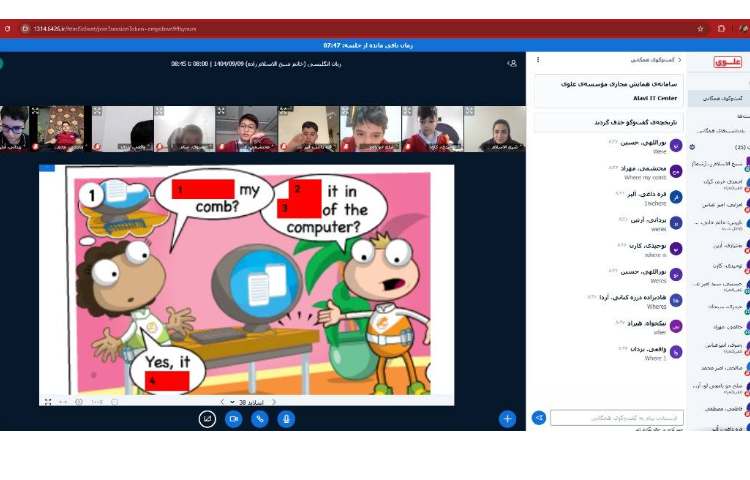Viewport: 750px width, 480px height.
Task: Click the screen share button
Action: point(207,419)
